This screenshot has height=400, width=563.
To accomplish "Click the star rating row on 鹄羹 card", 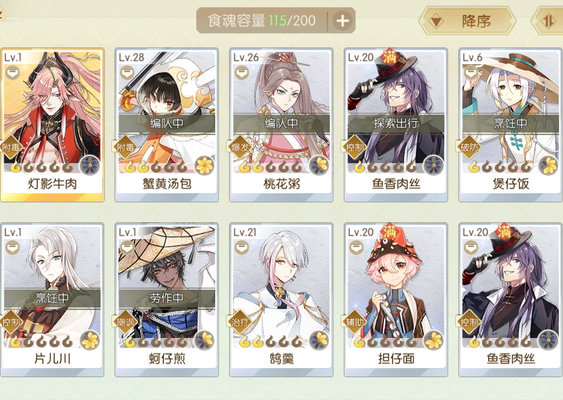I will [271, 342].
